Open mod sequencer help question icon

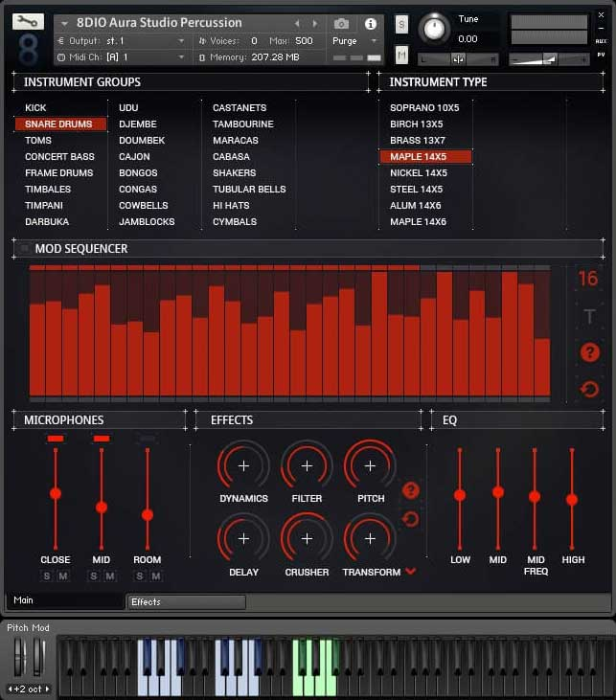coord(589,352)
